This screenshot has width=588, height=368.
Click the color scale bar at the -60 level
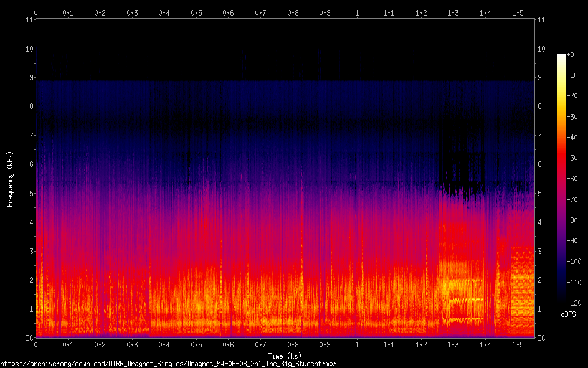562,179
